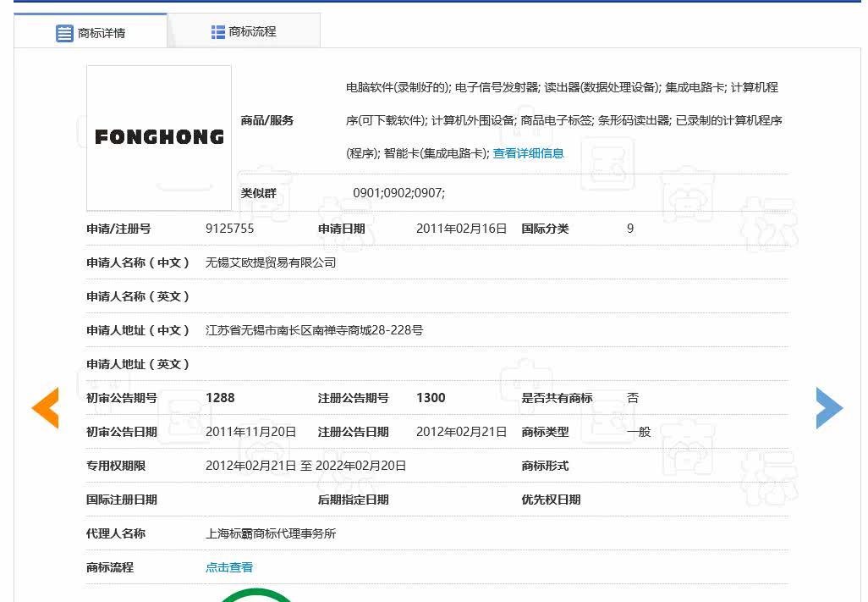Click application number 9125755
This screenshot has height=602, width=868.
click(229, 229)
